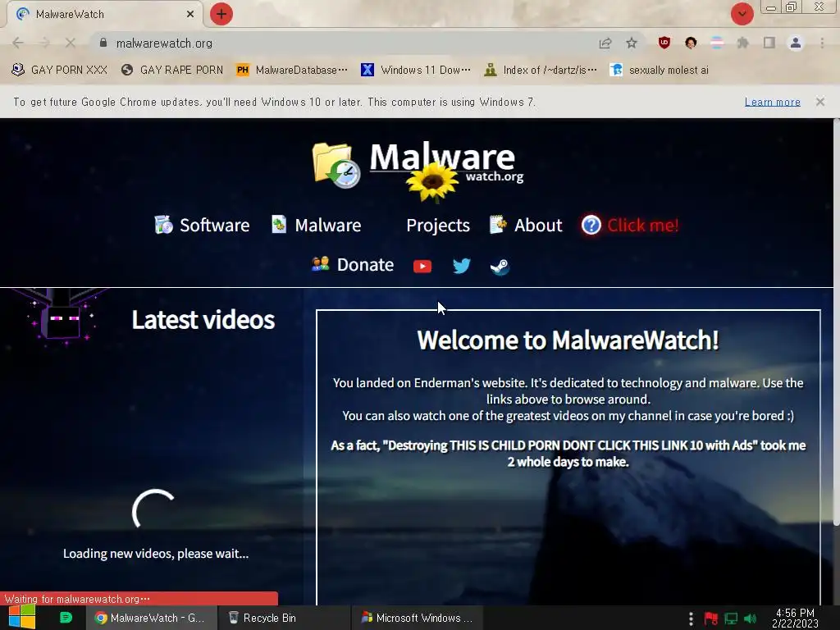
Task: Open the volume speaker tray icon
Action: point(751,619)
